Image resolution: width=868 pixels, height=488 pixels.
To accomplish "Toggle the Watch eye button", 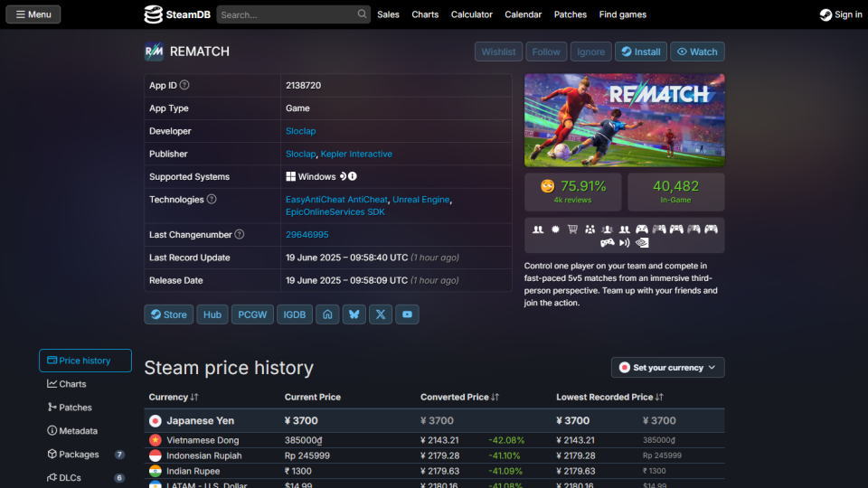I will click(697, 52).
